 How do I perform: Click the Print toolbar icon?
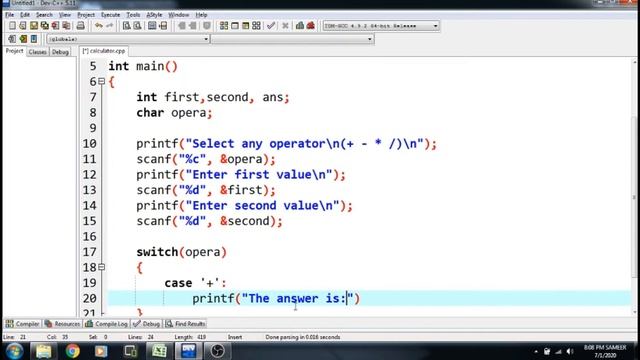click(x=80, y=26)
